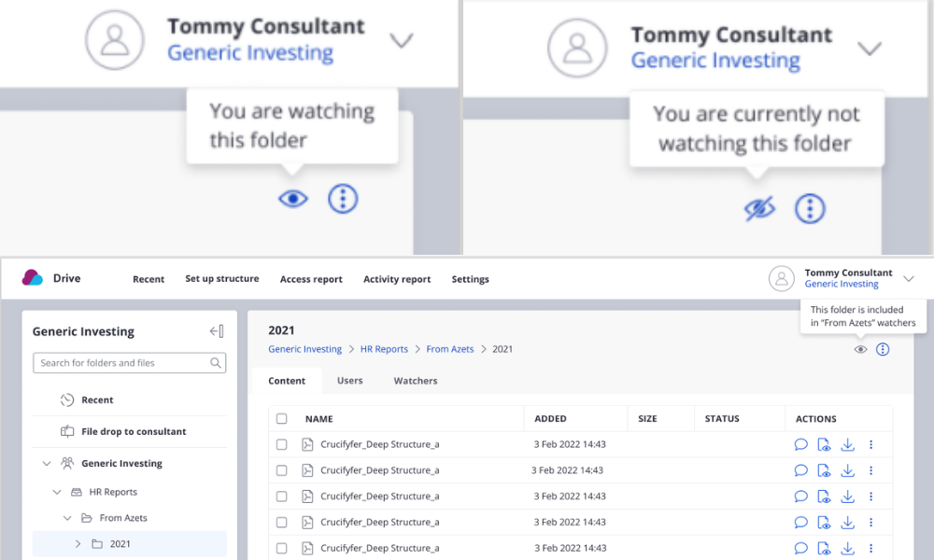Select the 2021 folder in the sidebar tree
Image resolution: width=934 pixels, height=560 pixels.
130,544
